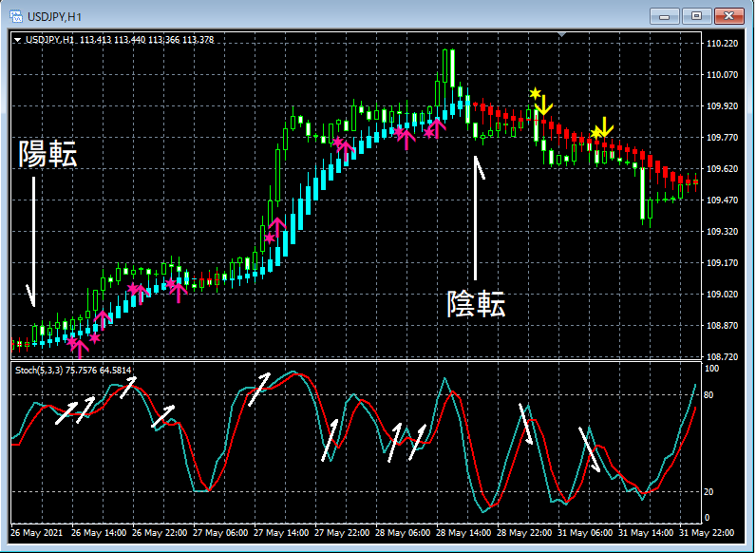Click the 28 May 14:00 time label
756x553 pixels.
coord(463,533)
